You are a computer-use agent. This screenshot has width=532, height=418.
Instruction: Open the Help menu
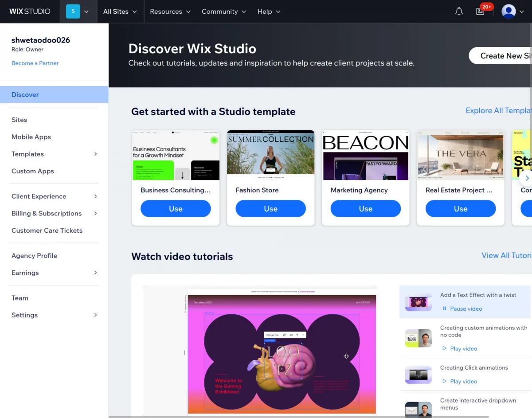(x=269, y=12)
